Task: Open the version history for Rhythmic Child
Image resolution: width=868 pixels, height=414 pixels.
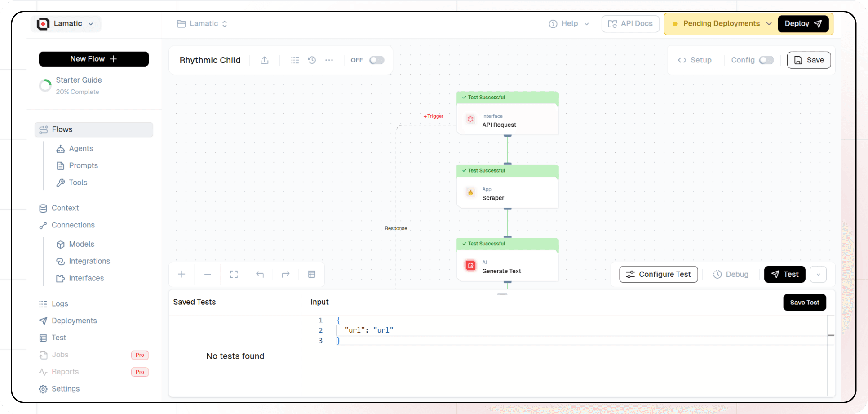Action: click(312, 60)
